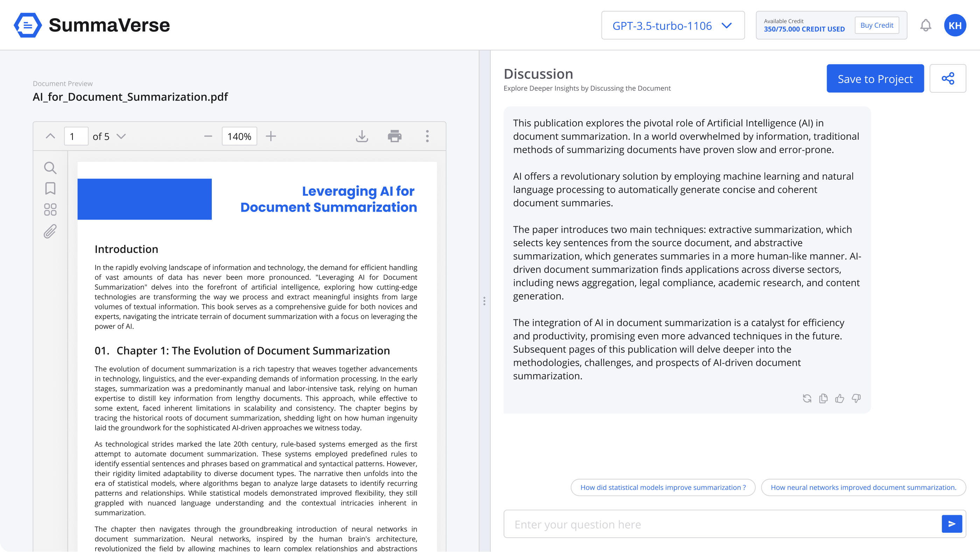Send the question with the arrow button
This screenshot has height=552, width=980.
pos(951,524)
